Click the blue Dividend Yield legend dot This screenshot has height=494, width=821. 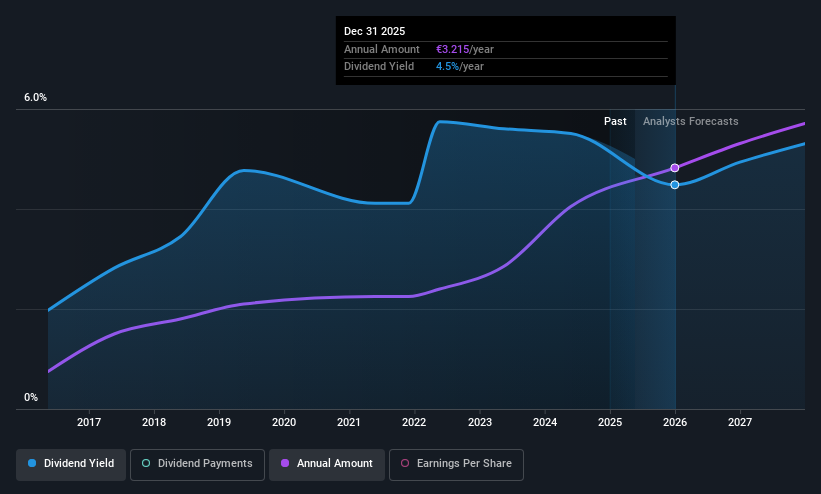[x=32, y=463]
